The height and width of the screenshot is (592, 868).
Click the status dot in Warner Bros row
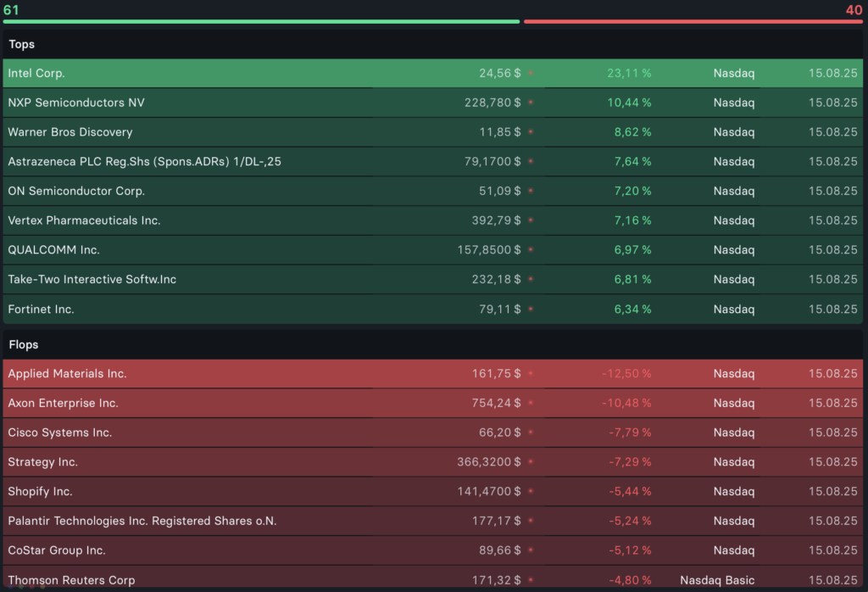531,131
